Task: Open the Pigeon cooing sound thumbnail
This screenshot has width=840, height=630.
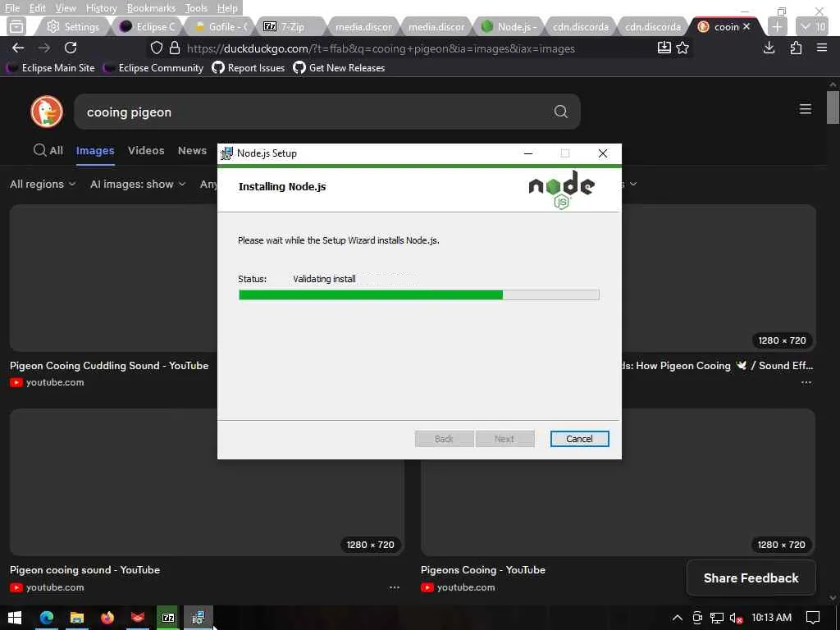Action: [x=207, y=482]
